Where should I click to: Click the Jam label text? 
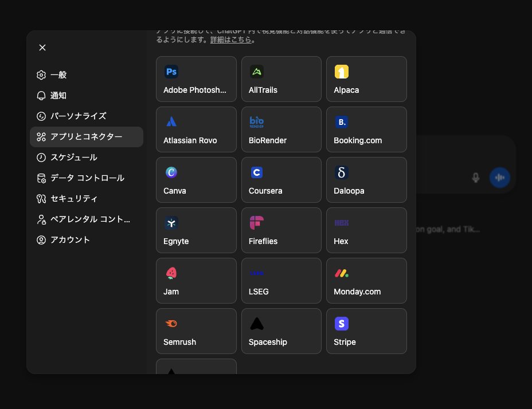[x=171, y=292]
